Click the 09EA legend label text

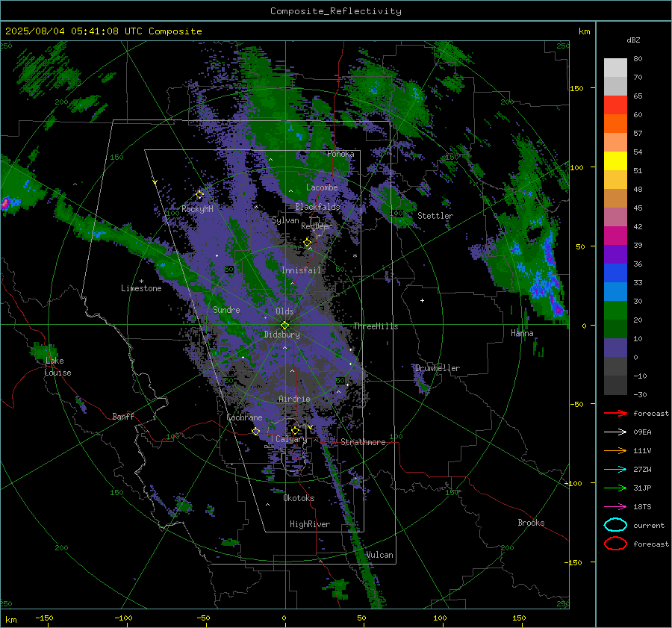pyautogui.click(x=642, y=432)
